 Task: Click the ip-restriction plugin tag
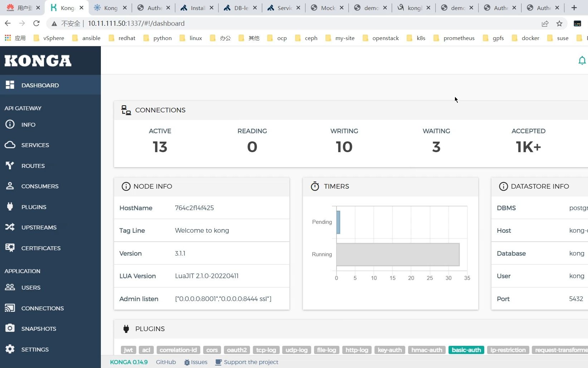[508, 350]
